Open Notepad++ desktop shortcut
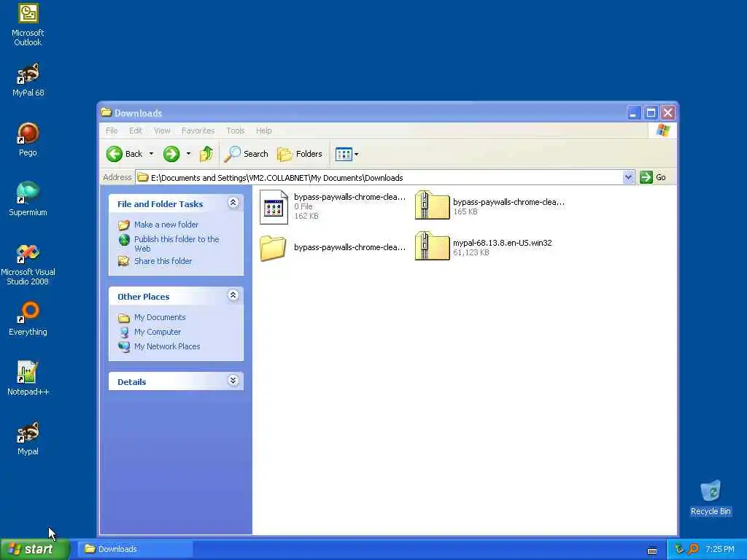 (x=28, y=378)
